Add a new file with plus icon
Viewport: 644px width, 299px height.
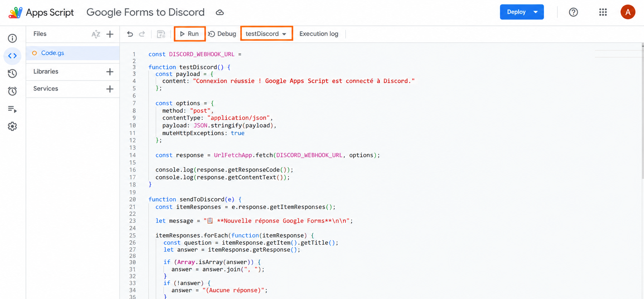pyautogui.click(x=110, y=34)
